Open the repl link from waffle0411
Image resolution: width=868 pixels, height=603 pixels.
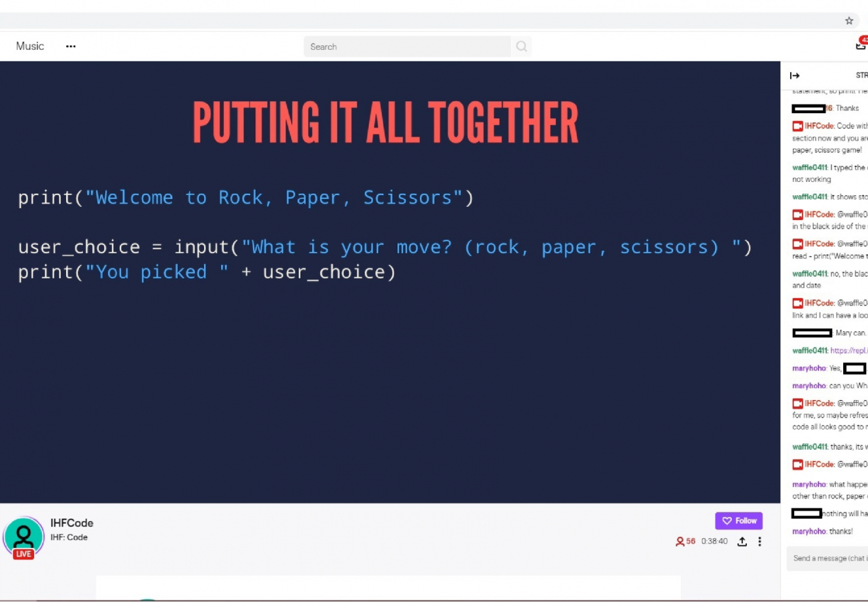coord(848,351)
